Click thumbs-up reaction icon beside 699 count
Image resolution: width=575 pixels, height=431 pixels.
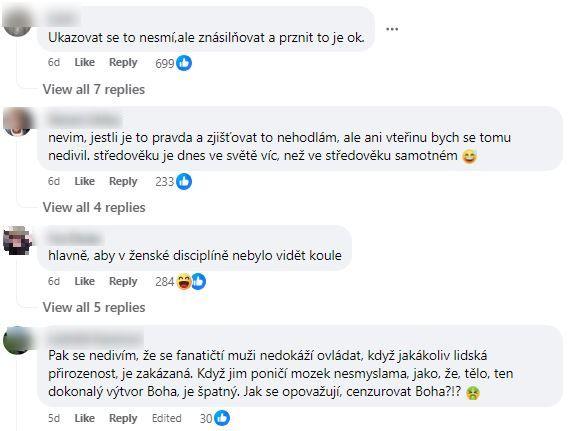184,63
